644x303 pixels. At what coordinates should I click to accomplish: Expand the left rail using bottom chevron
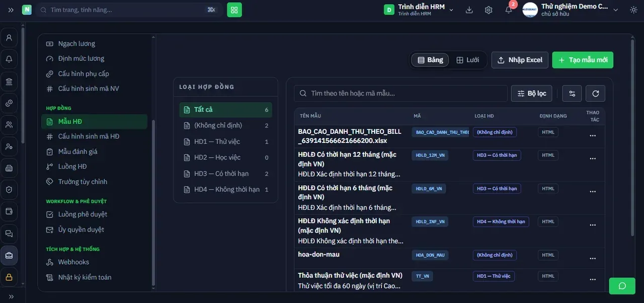[11, 296]
